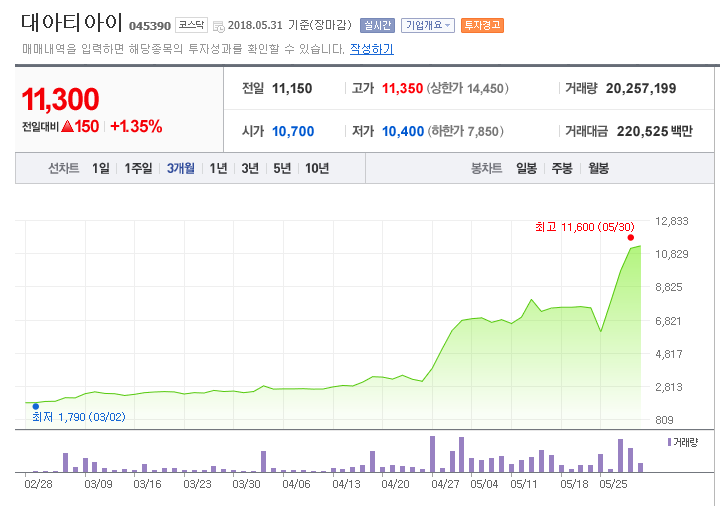
Task: Click the 거래량 value 20,257,199
Action: [641, 88]
